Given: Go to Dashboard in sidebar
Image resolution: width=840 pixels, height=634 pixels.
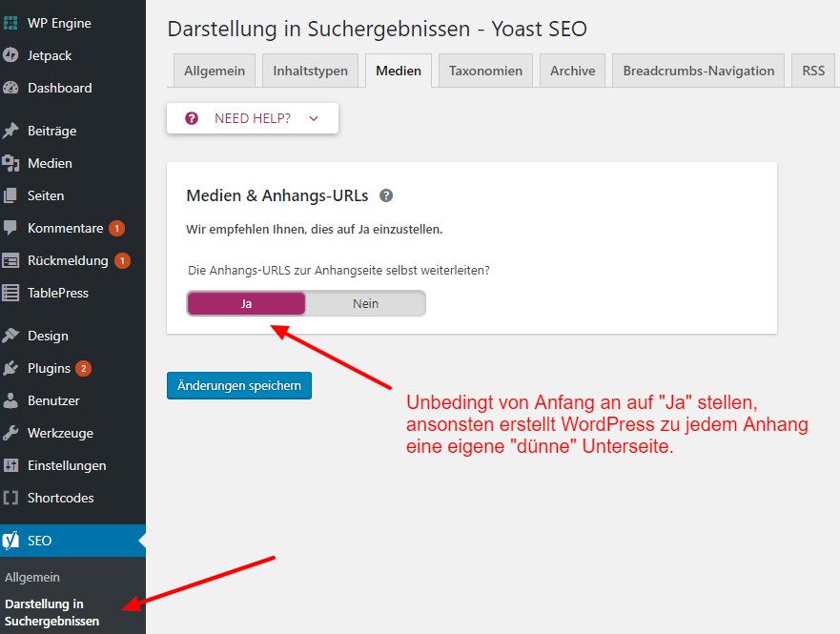Looking at the screenshot, I should click(72, 88).
